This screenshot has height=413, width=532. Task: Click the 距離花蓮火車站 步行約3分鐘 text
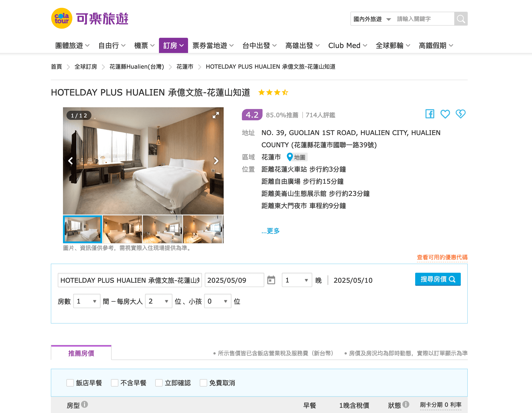pyautogui.click(x=304, y=169)
